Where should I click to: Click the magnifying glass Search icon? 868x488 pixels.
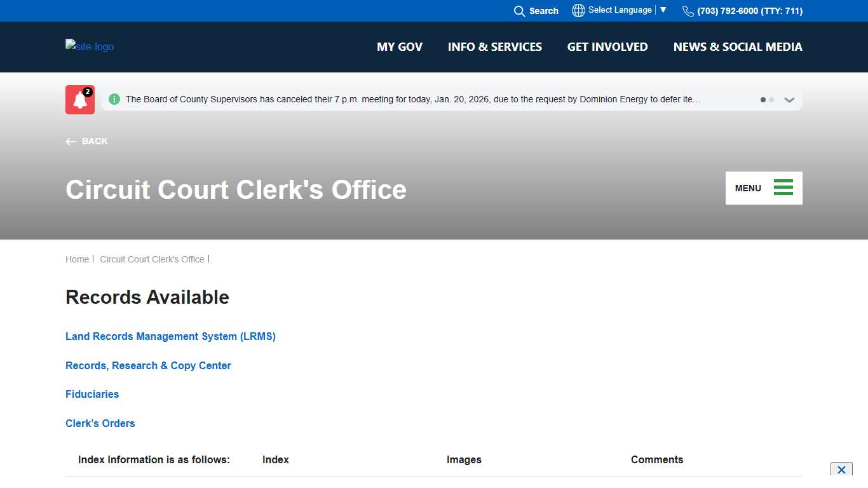519,11
